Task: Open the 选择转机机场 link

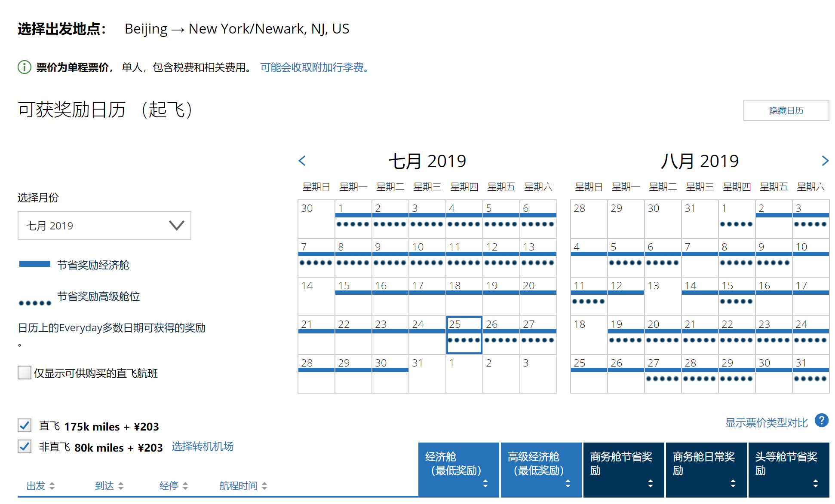Action: [203, 446]
